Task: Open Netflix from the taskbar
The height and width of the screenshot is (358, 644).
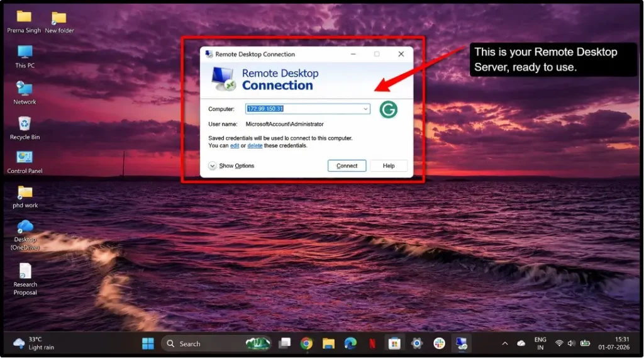Action: click(372, 343)
